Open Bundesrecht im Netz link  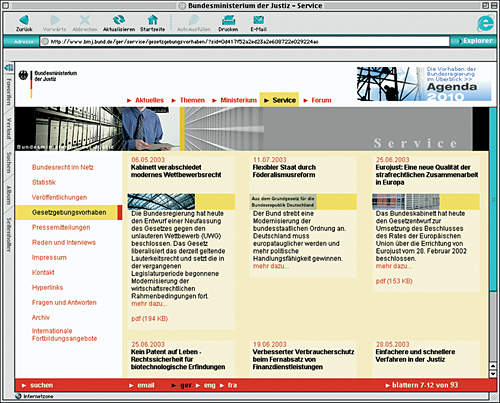(63, 167)
